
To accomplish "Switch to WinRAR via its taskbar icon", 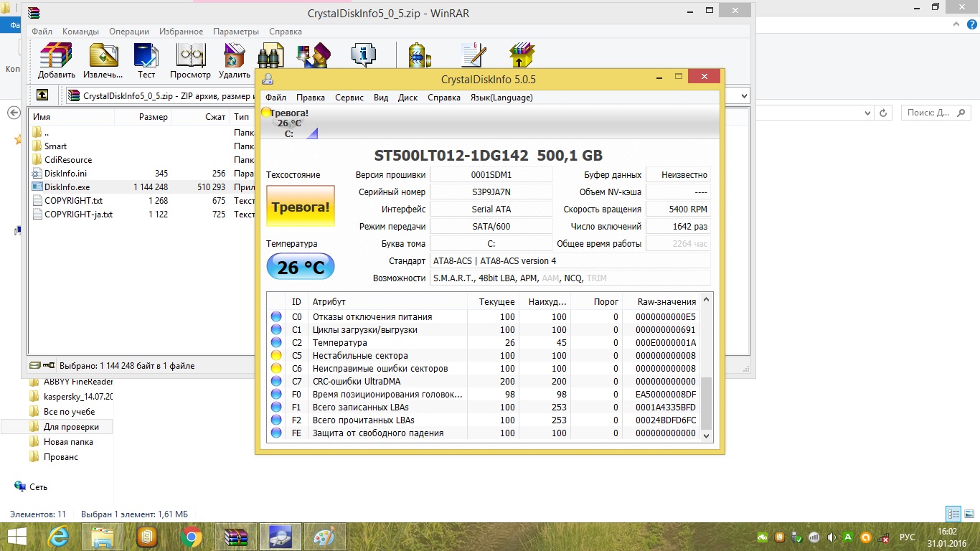I will pyautogui.click(x=236, y=537).
